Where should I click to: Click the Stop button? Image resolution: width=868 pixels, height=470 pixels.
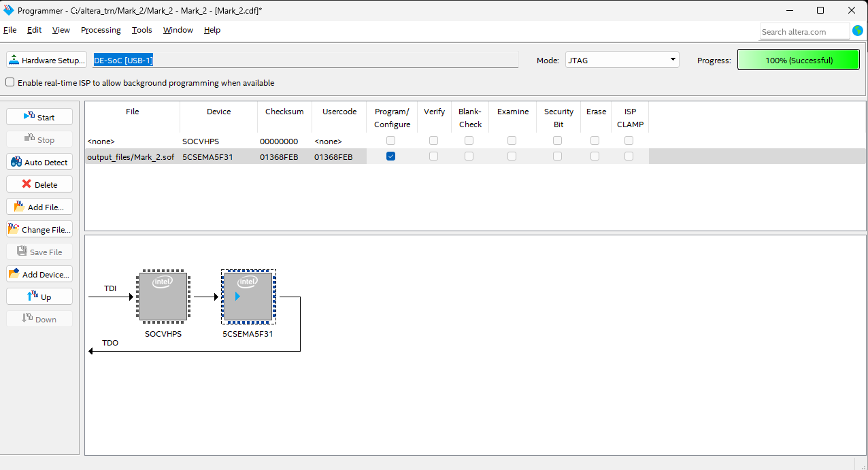coord(39,139)
